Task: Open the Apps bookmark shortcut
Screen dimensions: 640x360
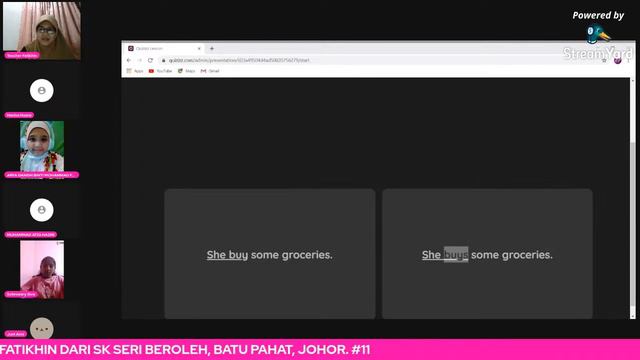Action: (135, 71)
